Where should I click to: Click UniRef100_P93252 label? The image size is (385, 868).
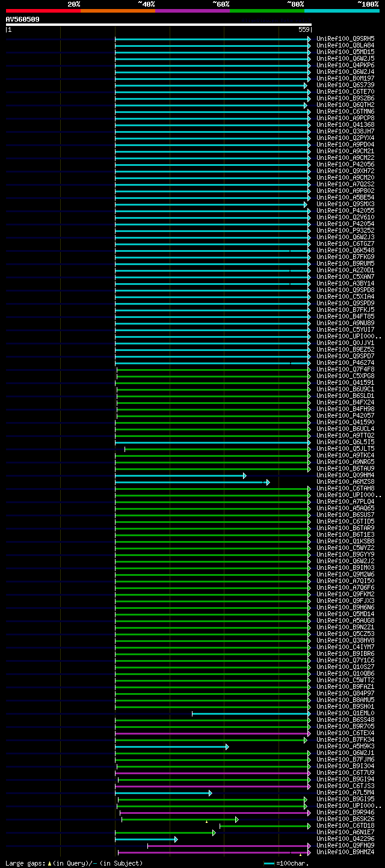coord(345,230)
